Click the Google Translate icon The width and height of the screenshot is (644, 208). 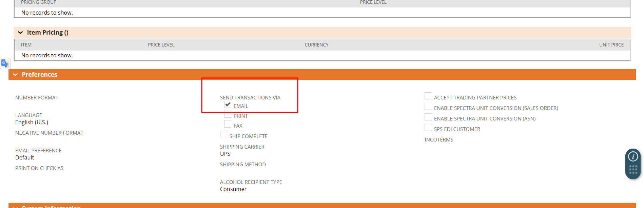point(5,63)
